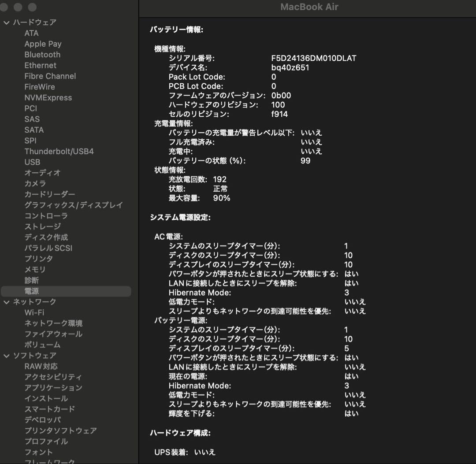The height and width of the screenshot is (464, 476).
Task: Open the NVMExpress hardware entry
Action: [x=48, y=98]
